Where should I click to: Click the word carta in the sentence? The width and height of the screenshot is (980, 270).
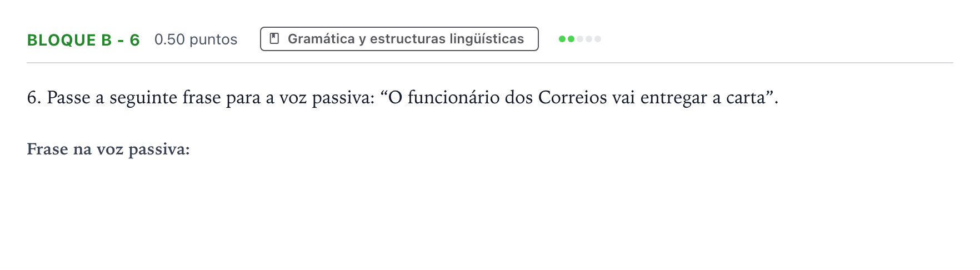click(746, 98)
